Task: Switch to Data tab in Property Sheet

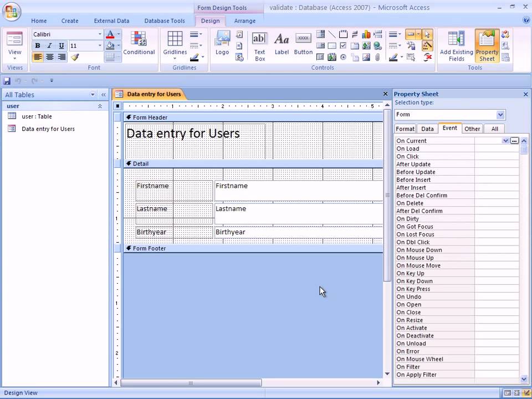Action: click(427, 129)
